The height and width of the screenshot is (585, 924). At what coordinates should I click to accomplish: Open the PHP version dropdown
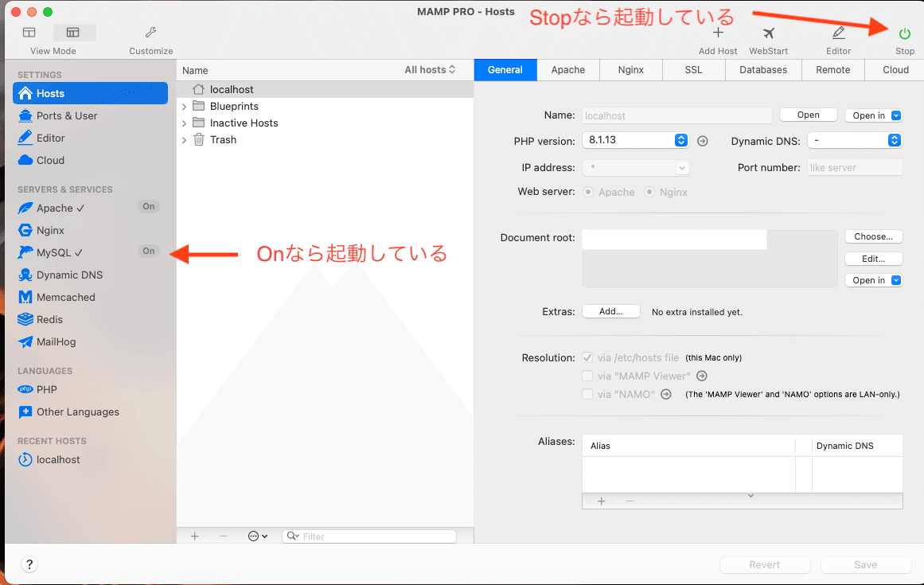(x=635, y=138)
